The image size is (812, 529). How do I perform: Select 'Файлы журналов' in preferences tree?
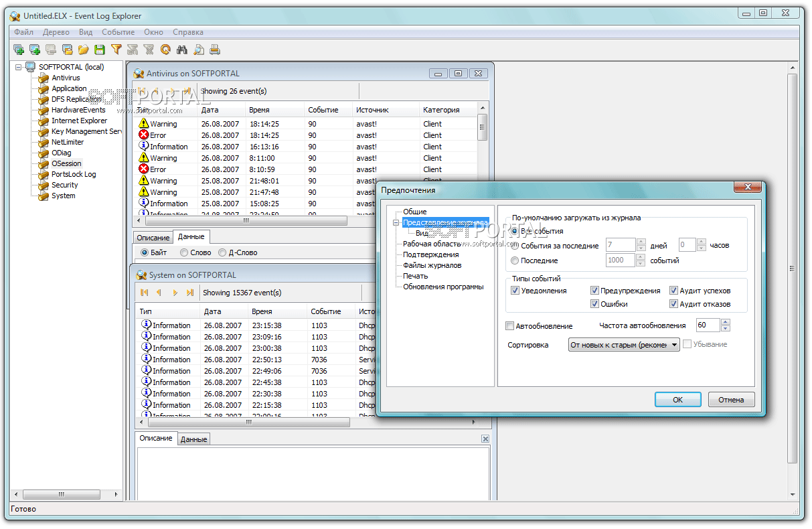coord(432,265)
